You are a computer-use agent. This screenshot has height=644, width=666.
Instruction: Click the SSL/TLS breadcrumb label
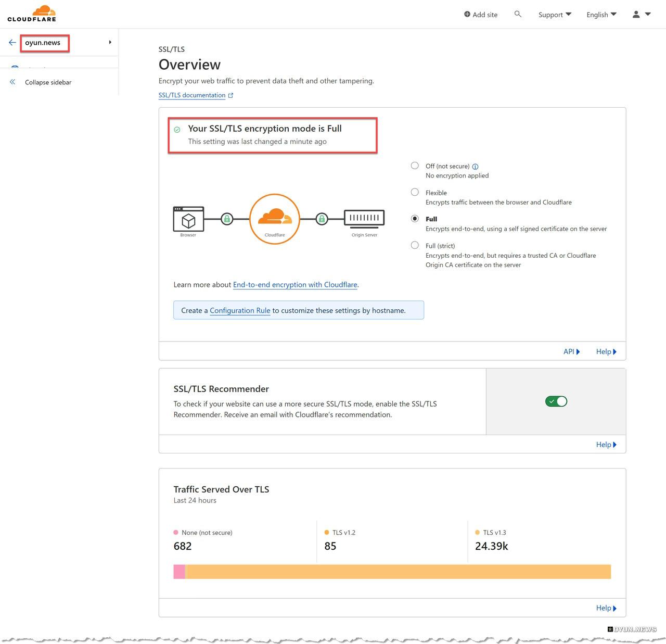(172, 49)
